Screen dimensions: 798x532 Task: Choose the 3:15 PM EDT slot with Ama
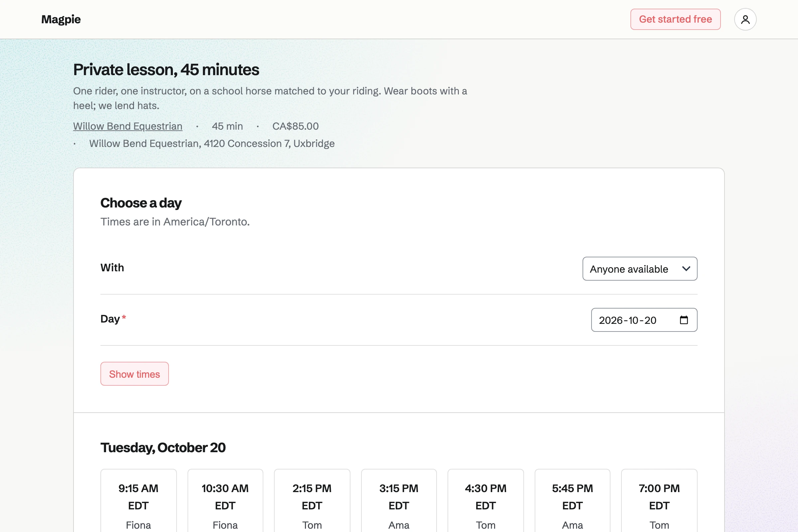point(399,501)
